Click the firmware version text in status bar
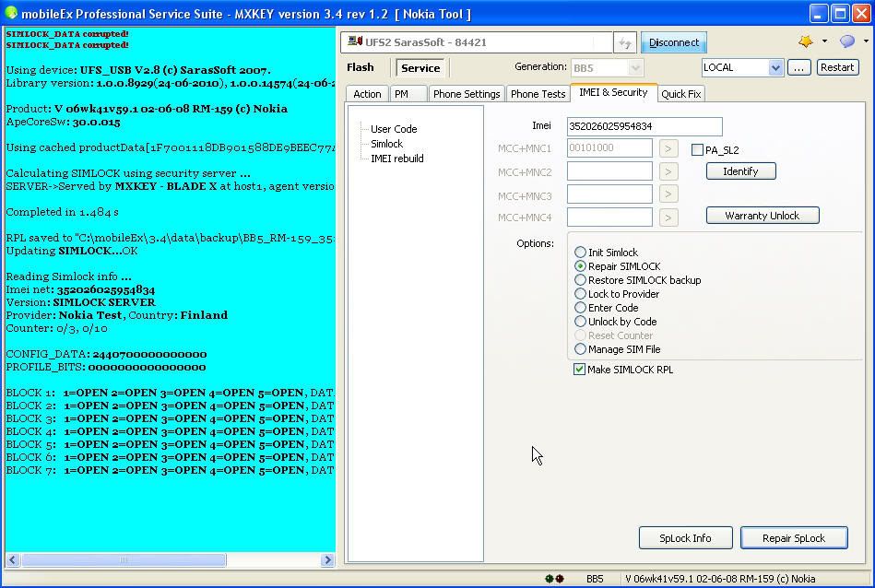875x588 pixels. point(720,579)
